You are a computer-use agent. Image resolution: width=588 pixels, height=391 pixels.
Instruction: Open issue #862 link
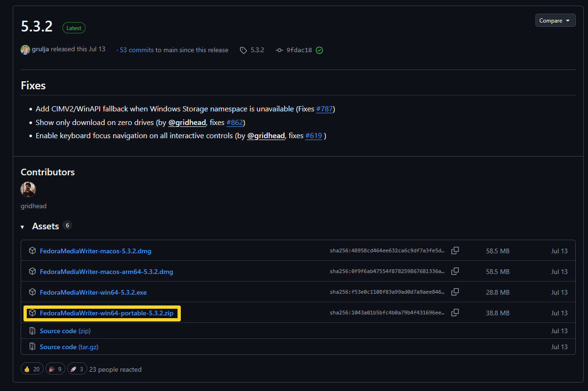click(x=235, y=122)
